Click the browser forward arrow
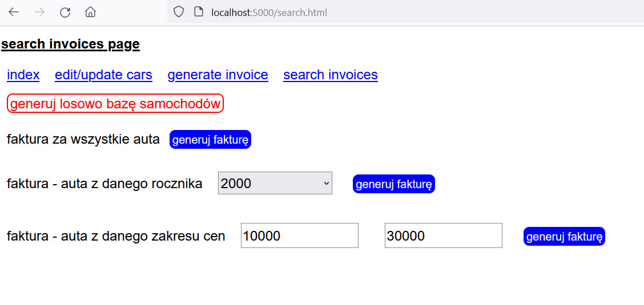The height and width of the screenshot is (305, 644). (x=39, y=12)
